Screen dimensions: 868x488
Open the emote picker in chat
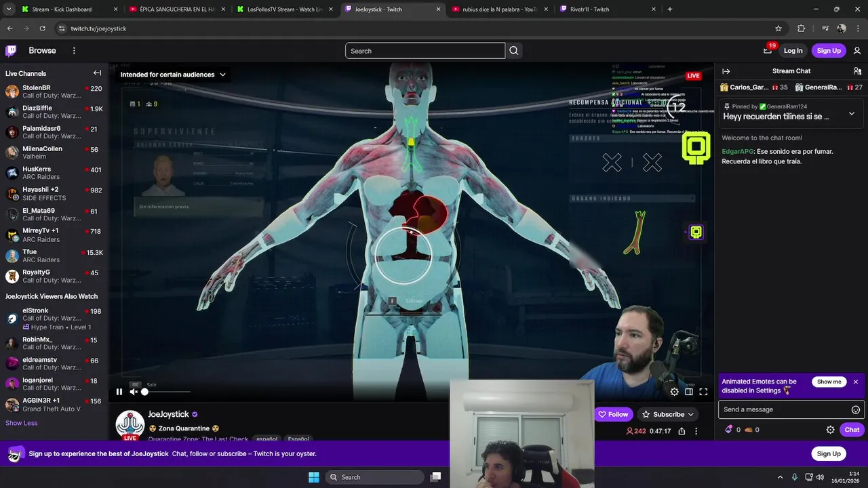click(856, 409)
